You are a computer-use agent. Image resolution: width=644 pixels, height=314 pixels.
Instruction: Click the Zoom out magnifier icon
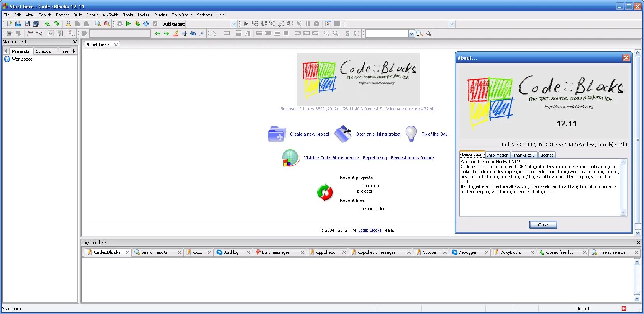pos(336,33)
